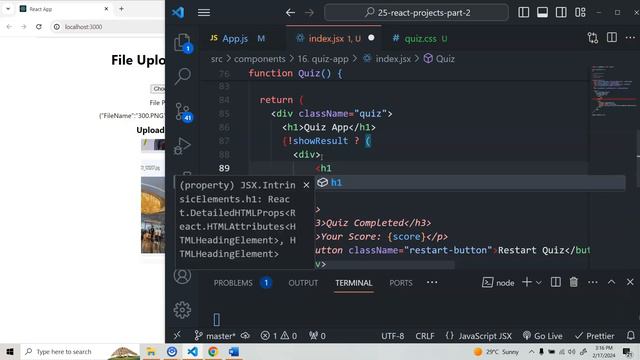Image resolution: width=640 pixels, height=360 pixels.
Task: Open the launch profile dropdown arrow
Action: click(539, 282)
